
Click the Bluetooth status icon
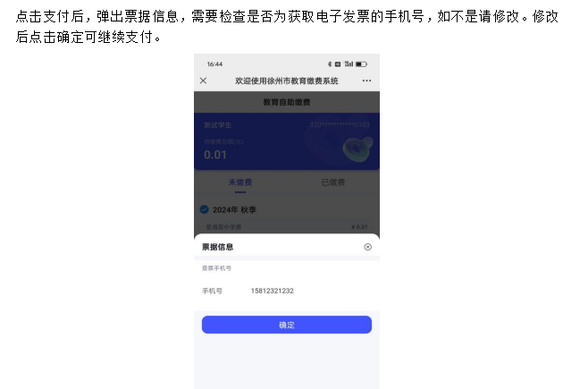pos(330,64)
